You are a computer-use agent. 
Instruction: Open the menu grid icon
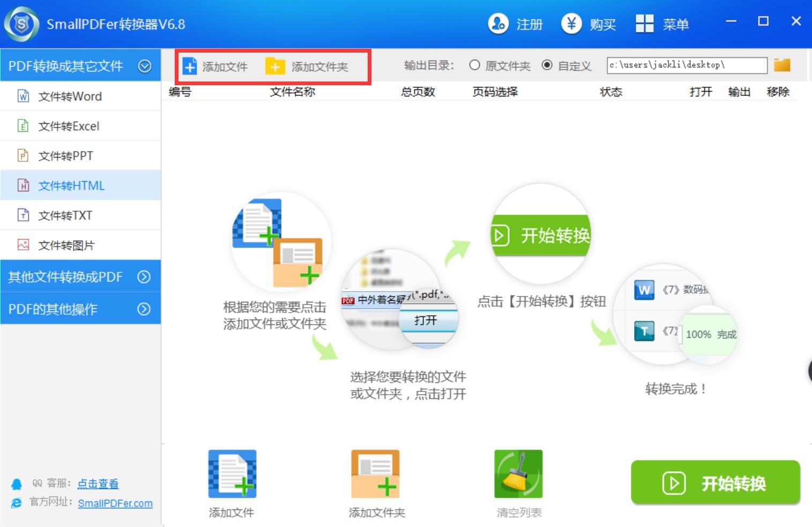645,24
